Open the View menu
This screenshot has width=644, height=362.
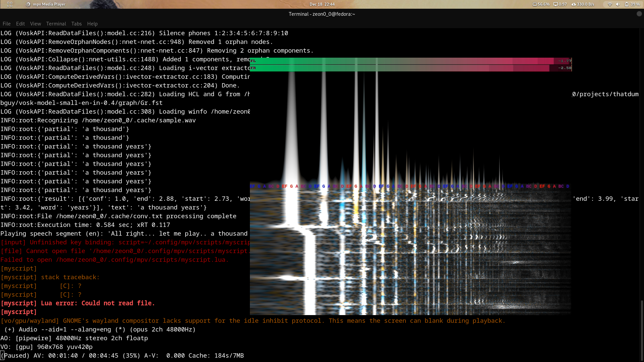point(36,24)
